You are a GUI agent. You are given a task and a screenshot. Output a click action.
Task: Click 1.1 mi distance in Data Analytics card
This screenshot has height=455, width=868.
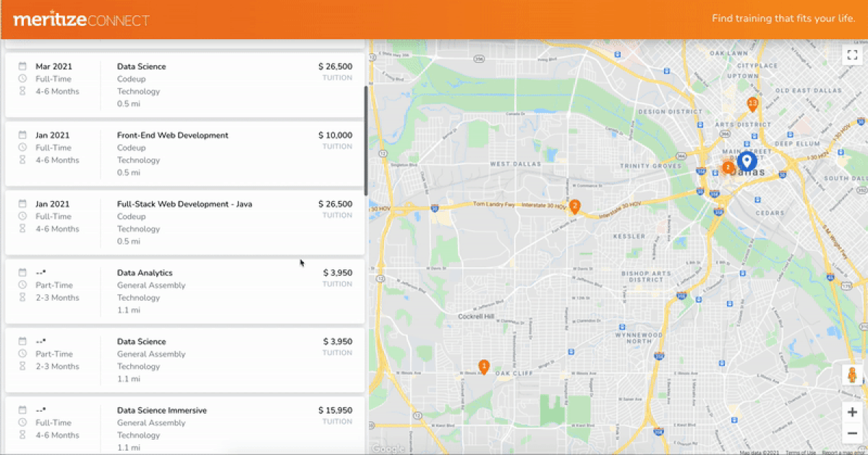pyautogui.click(x=129, y=310)
